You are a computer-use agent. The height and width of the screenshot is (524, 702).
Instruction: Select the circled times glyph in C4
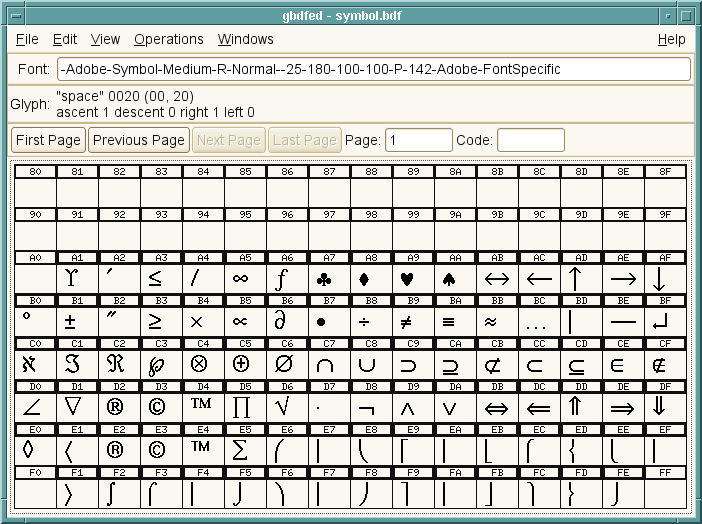(x=197, y=364)
